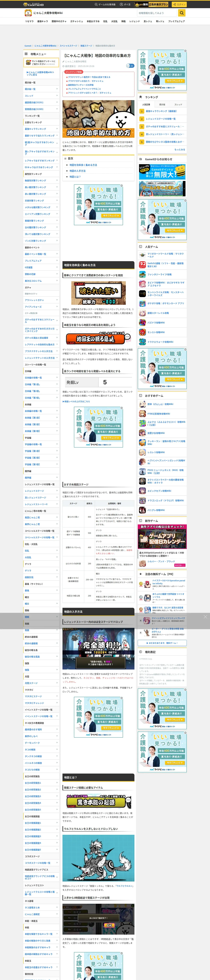
Task: Expand the 未来編の攻略一覧 sidebar row
Action: pyautogui.click(x=41, y=411)
